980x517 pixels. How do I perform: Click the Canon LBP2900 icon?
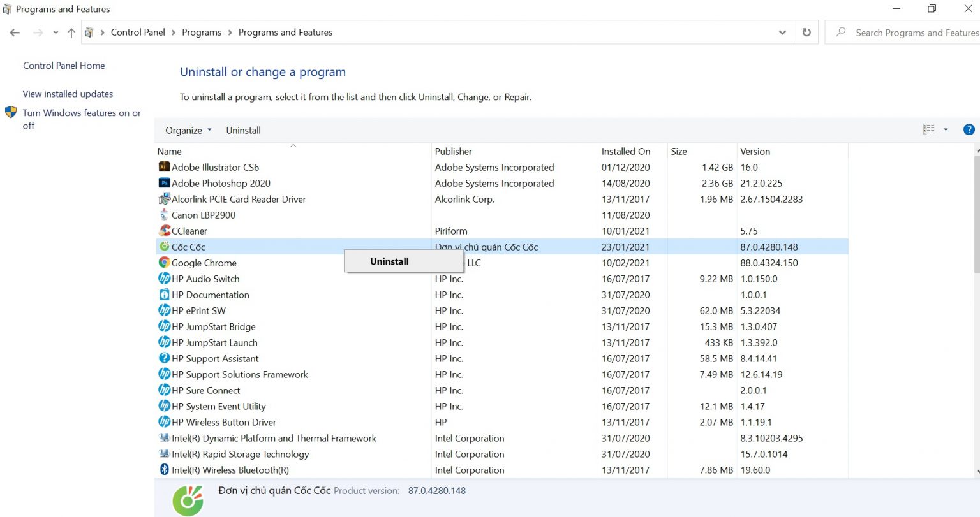click(x=164, y=215)
